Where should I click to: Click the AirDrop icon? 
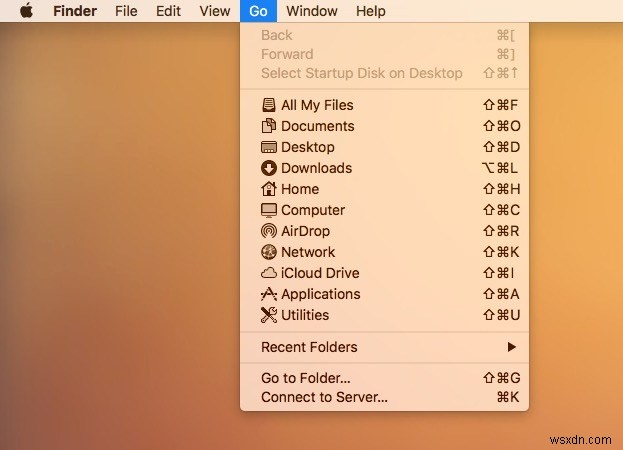pyautogui.click(x=269, y=231)
